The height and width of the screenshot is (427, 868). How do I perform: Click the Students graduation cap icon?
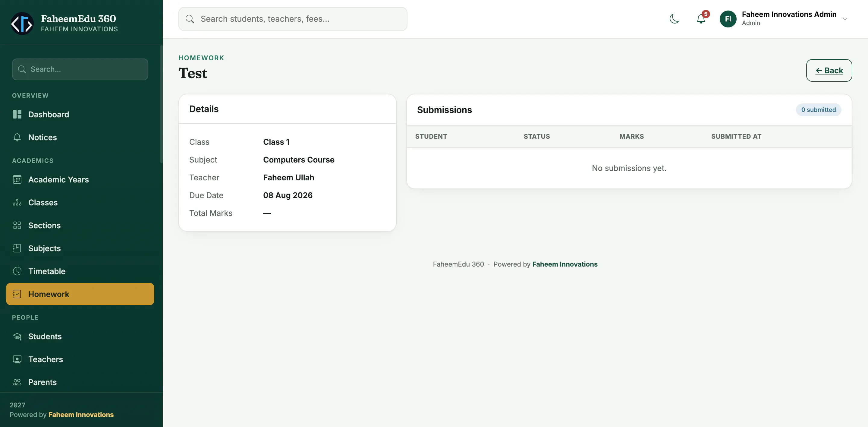click(17, 336)
